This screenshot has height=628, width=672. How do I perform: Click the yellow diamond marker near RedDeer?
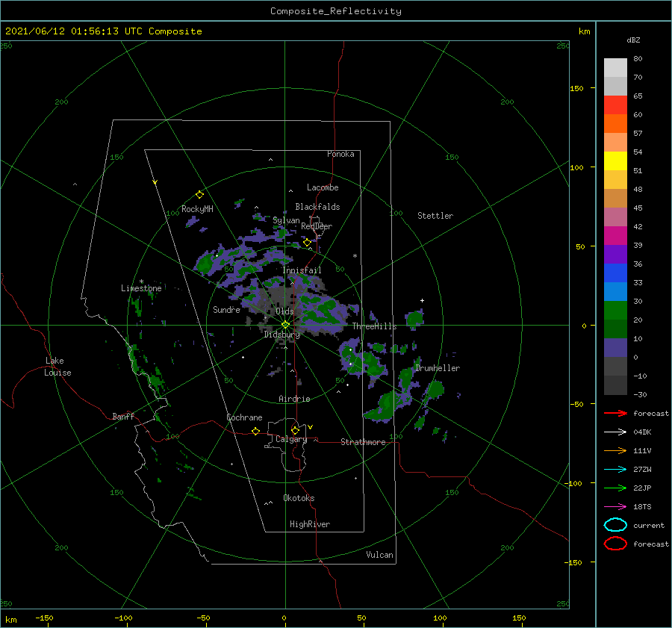[x=307, y=243]
